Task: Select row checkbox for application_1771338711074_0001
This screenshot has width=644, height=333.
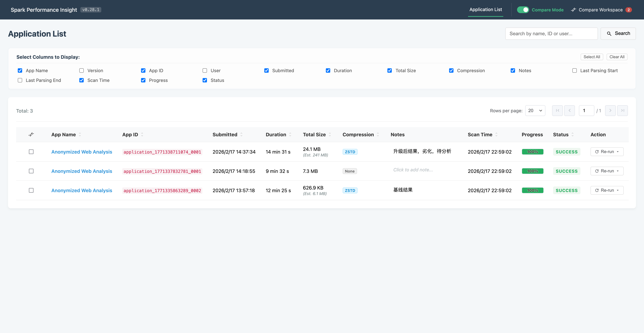Action: (31, 152)
